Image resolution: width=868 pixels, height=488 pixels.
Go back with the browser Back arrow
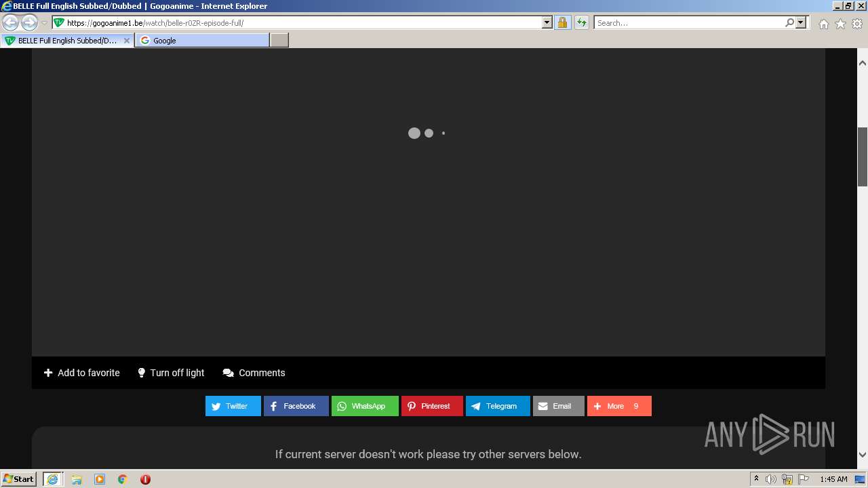[10, 23]
